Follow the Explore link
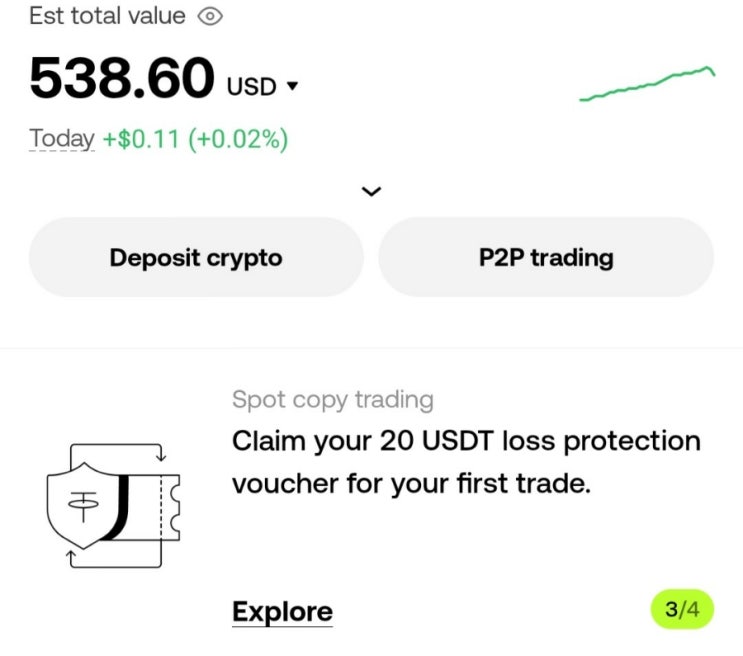 point(282,611)
